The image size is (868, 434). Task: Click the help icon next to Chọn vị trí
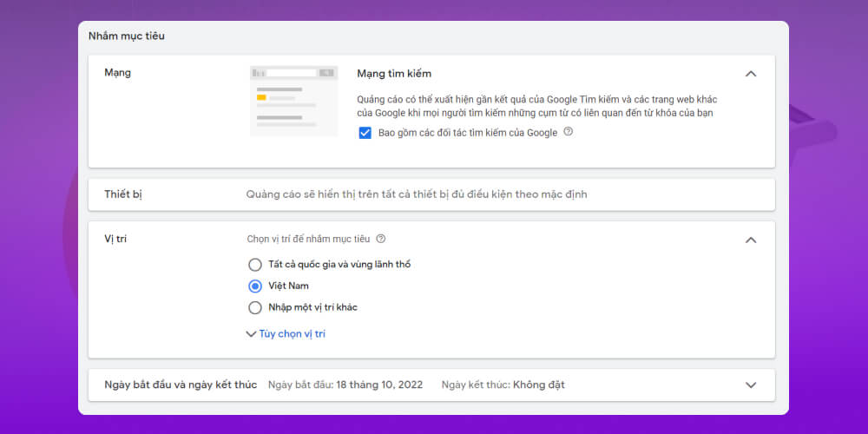(381, 239)
